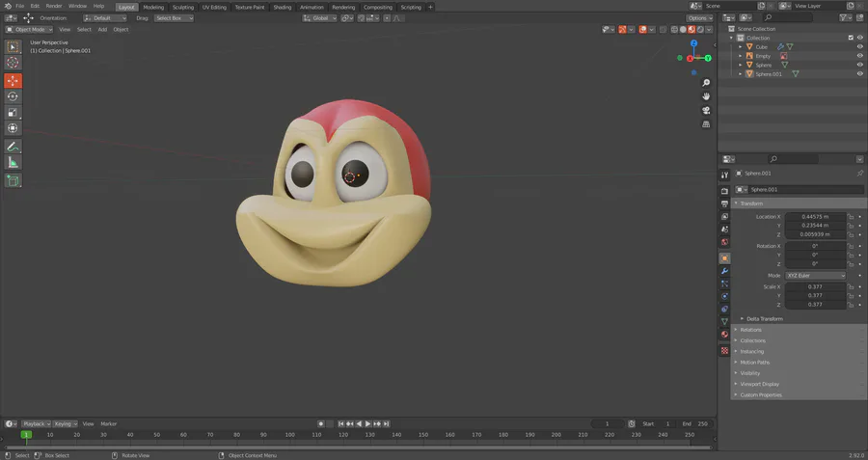
Task: Open the Orientation Default dropdown
Action: coord(104,18)
